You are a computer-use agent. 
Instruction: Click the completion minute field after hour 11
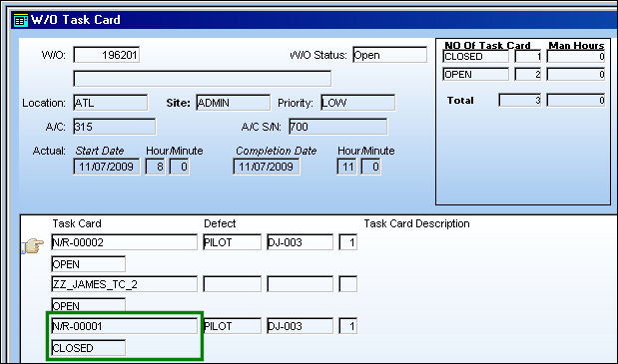(370, 167)
